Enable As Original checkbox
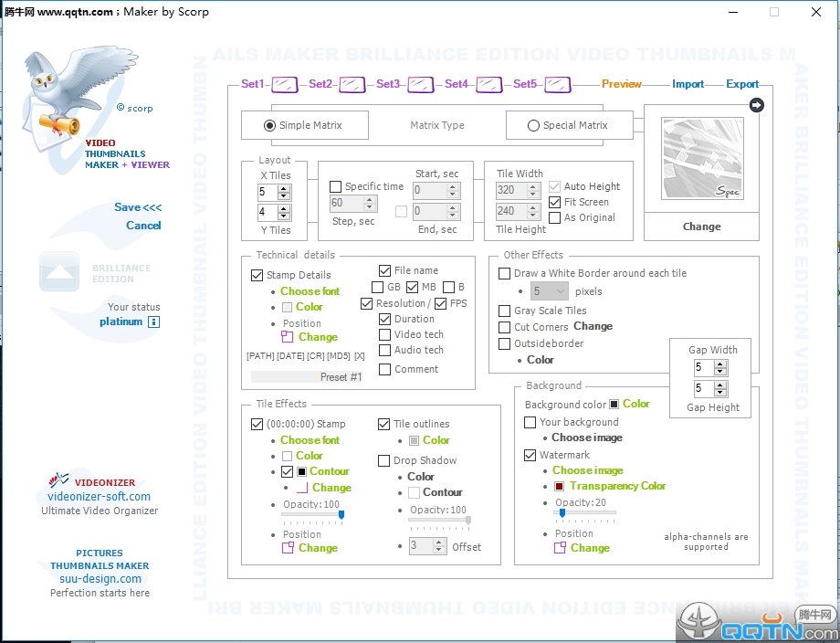840x643 pixels. tap(555, 217)
